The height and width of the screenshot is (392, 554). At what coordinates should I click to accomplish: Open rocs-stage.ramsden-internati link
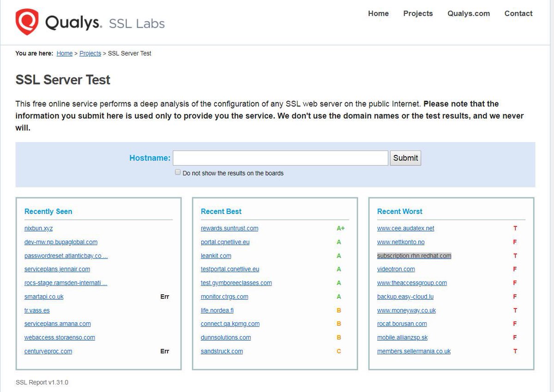pyautogui.click(x=66, y=283)
